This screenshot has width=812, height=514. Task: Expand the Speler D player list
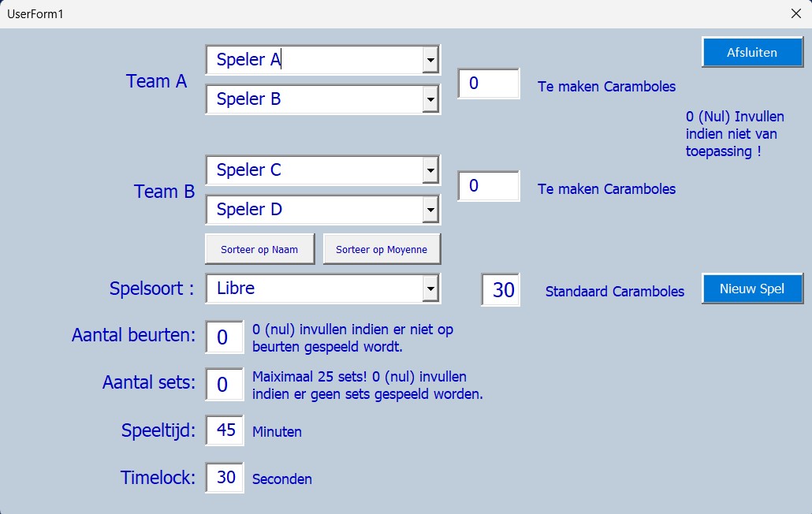430,210
